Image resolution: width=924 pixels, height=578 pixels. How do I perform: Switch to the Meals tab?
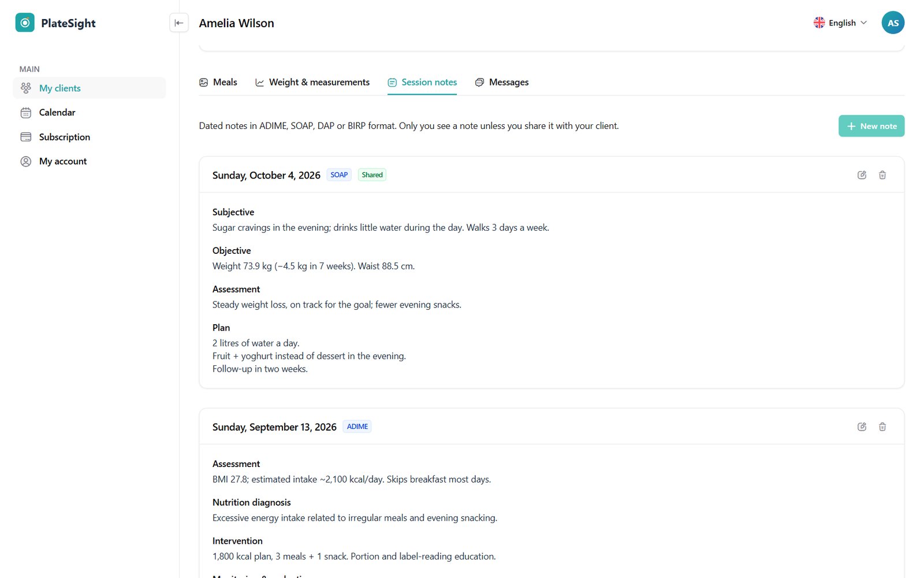coord(218,82)
